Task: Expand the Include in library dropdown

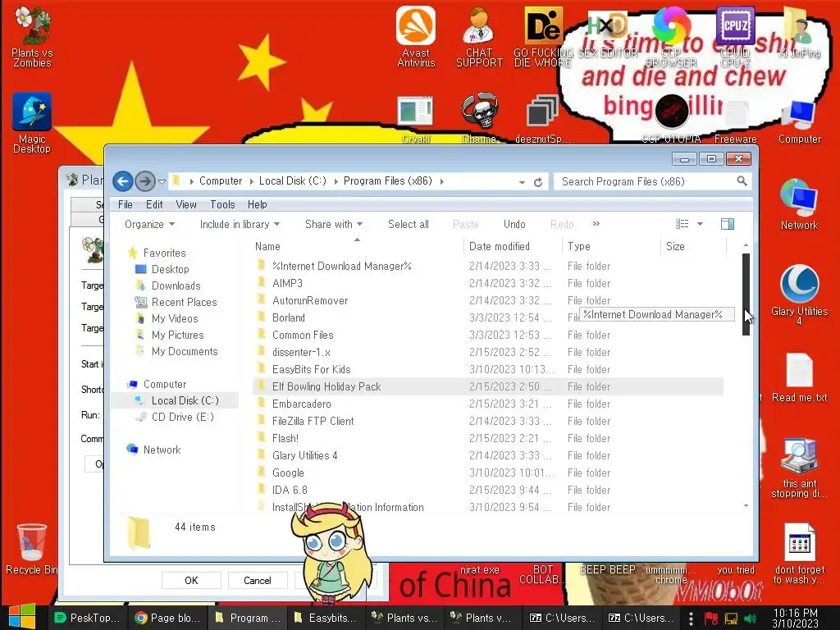Action: pos(240,225)
